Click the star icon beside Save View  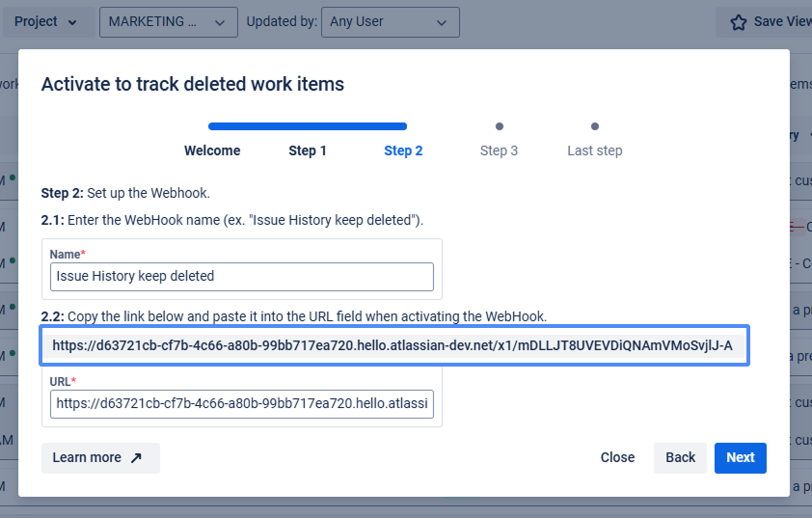click(739, 22)
